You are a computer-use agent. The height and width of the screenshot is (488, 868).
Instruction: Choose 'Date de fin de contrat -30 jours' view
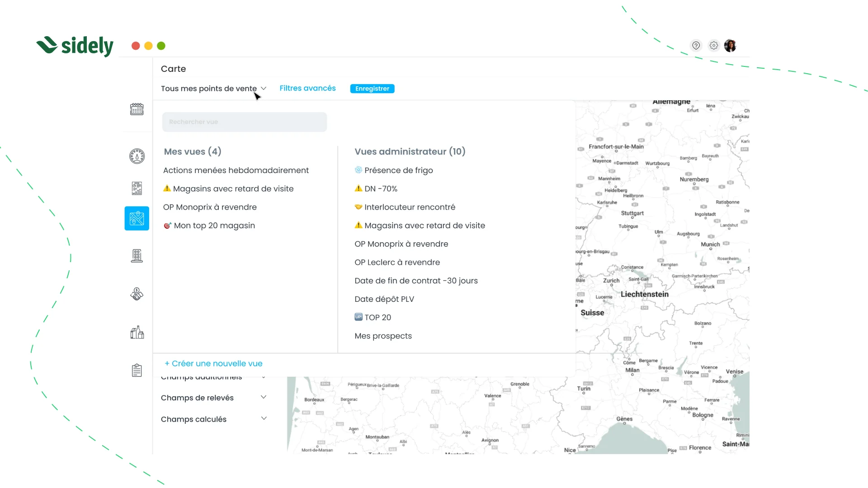point(416,281)
